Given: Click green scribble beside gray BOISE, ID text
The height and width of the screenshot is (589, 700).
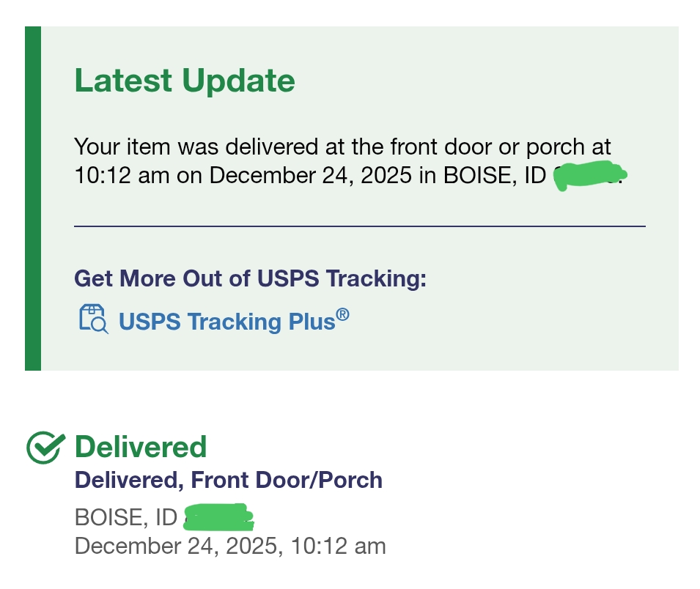Looking at the screenshot, I should [218, 517].
